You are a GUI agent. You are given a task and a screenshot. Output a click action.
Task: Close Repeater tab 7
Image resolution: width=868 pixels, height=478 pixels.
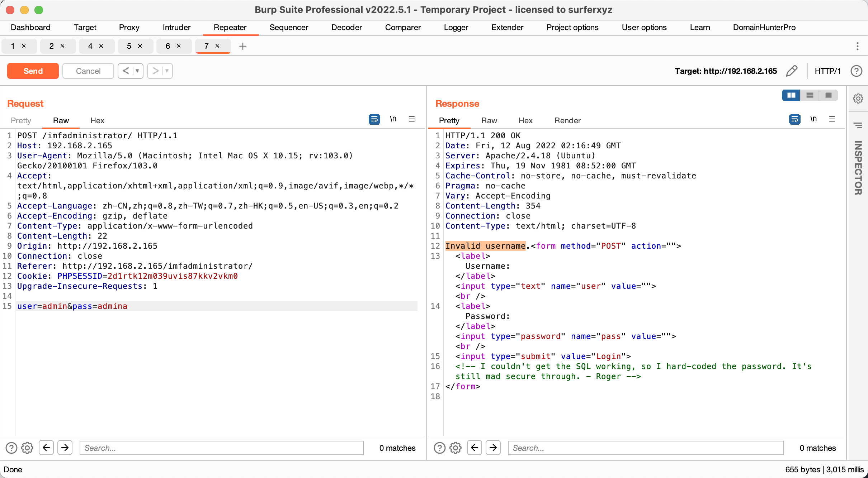pos(217,46)
